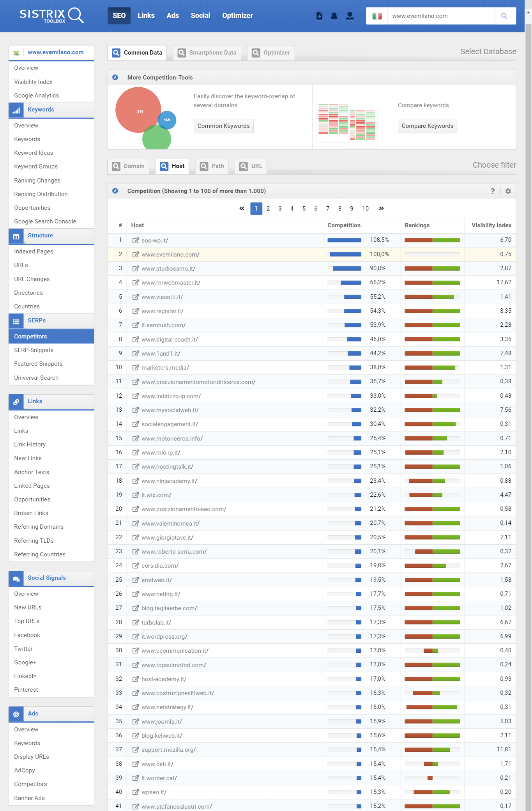Click the Structure section icon

(16, 237)
